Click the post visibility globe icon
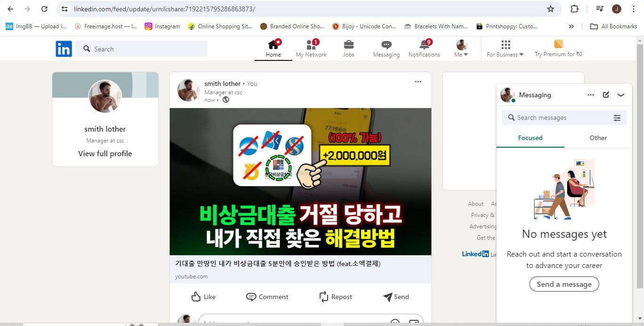This screenshot has height=326, width=644. pyautogui.click(x=226, y=100)
